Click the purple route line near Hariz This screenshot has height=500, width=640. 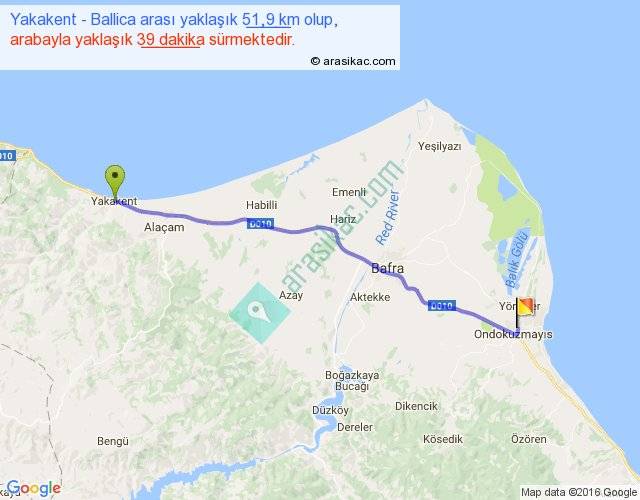tap(327, 228)
